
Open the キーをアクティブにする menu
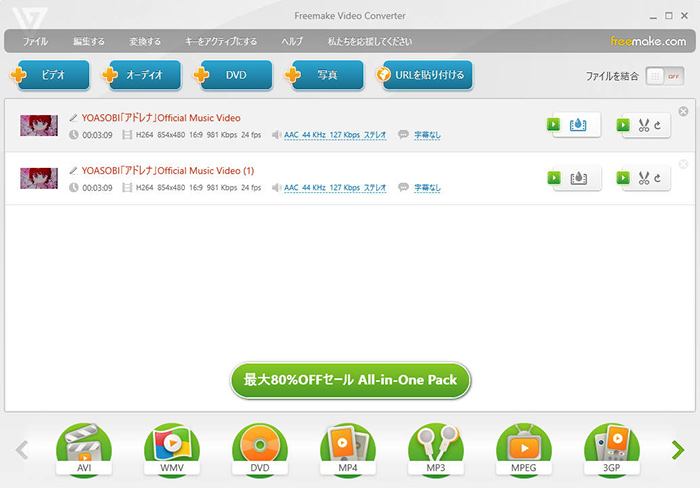pyautogui.click(x=221, y=42)
